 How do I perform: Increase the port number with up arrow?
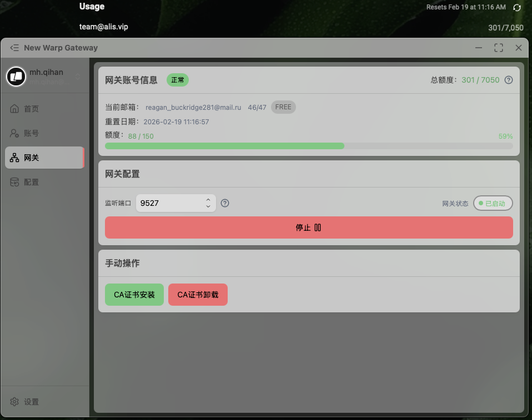[208, 200]
